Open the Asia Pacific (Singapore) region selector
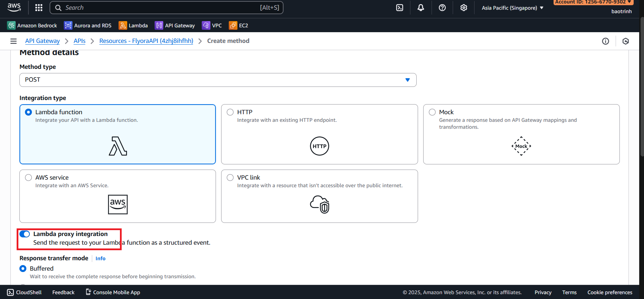Viewport: 644px width, 299px height. [x=512, y=8]
